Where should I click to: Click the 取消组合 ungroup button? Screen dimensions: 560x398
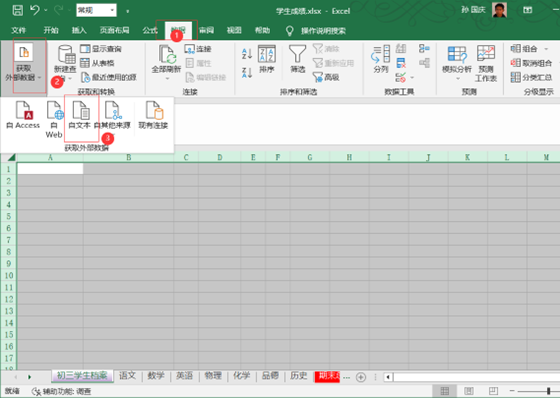tap(531, 63)
